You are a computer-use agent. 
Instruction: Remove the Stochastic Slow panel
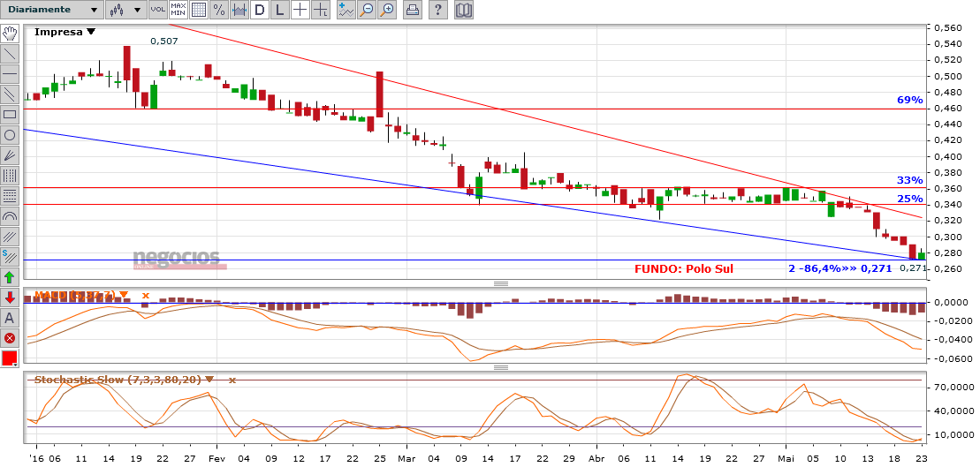coord(232,380)
